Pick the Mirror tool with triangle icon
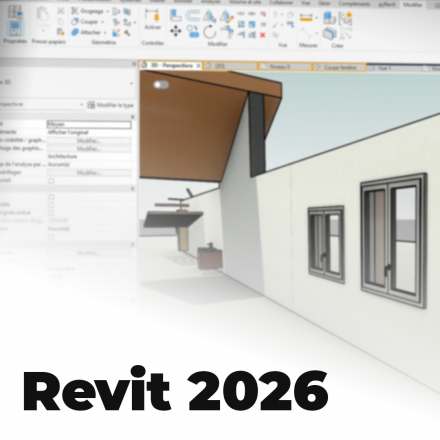Viewport: 440px width, 440px height. [209, 16]
